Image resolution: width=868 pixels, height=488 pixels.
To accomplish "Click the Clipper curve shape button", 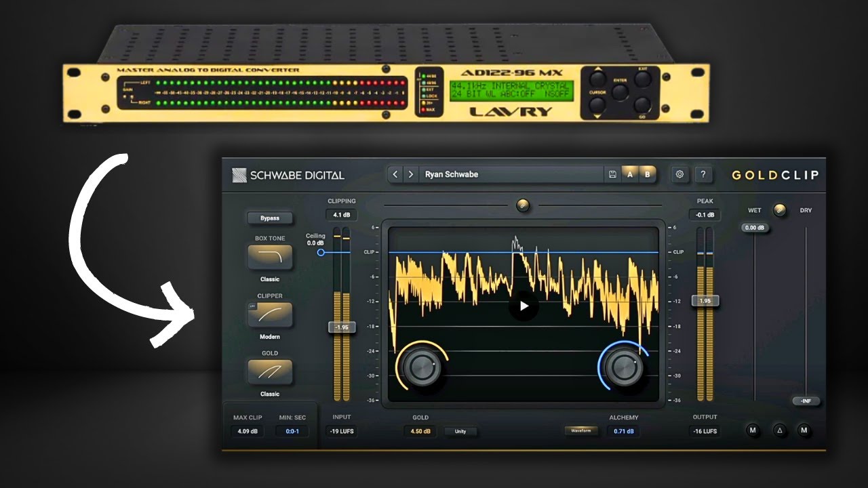I will pos(270,314).
